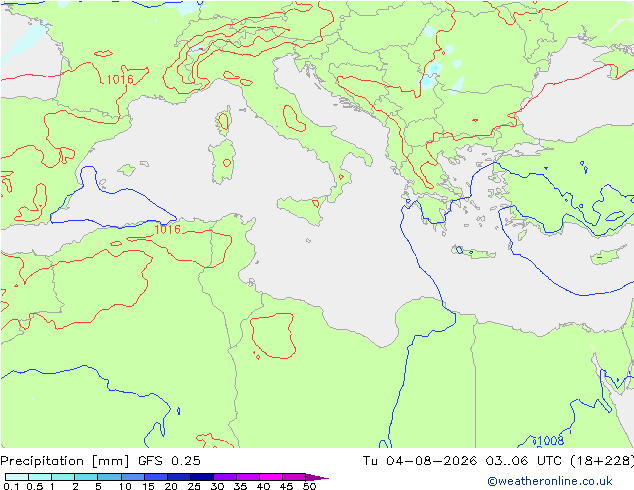634x490 pixels.
Task: Select the legend swatch between 2 and 5
Action: point(86,477)
